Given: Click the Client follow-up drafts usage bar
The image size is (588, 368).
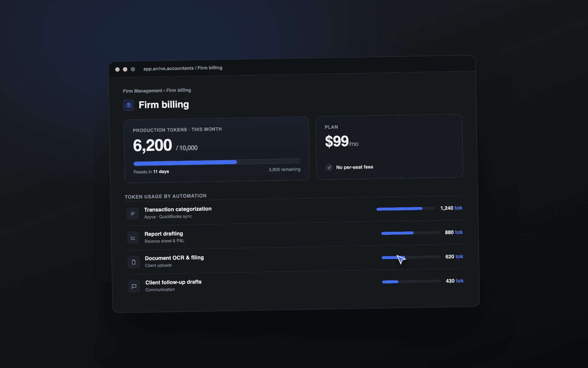Looking at the screenshot, I should click(411, 282).
